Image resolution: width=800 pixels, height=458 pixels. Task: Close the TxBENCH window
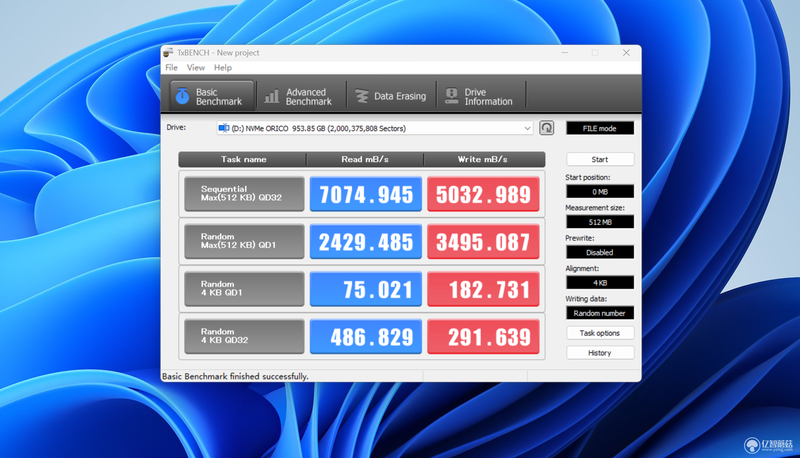click(x=626, y=53)
